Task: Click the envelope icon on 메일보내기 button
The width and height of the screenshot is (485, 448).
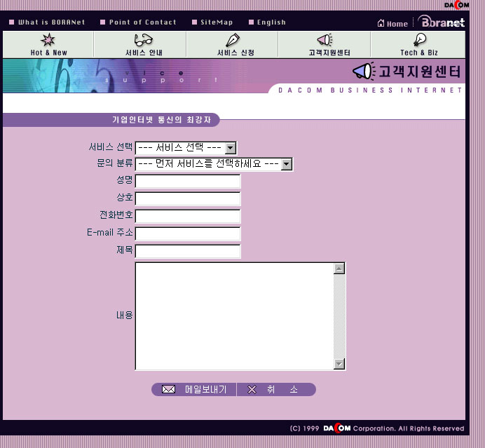Action: (169, 389)
